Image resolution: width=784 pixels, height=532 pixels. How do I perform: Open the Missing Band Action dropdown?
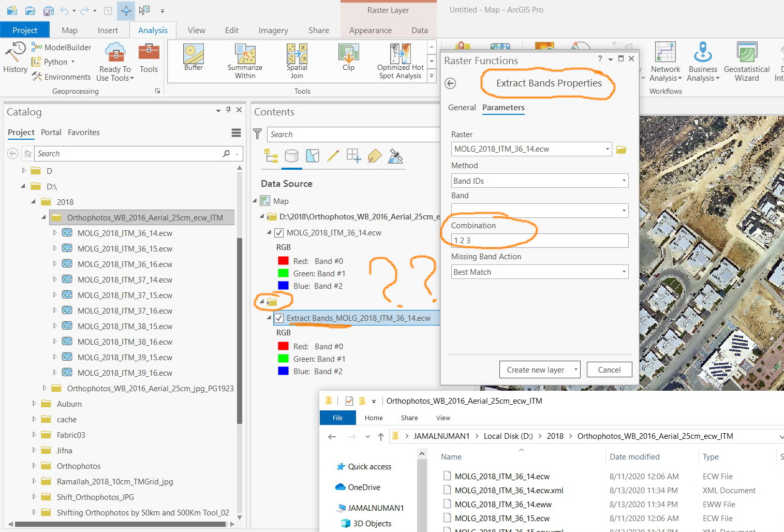coord(624,272)
